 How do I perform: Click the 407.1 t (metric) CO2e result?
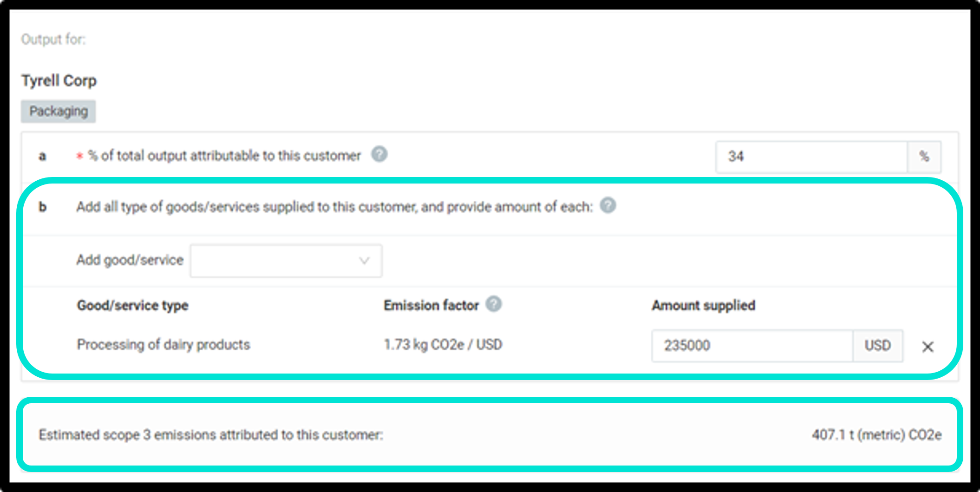tap(877, 435)
